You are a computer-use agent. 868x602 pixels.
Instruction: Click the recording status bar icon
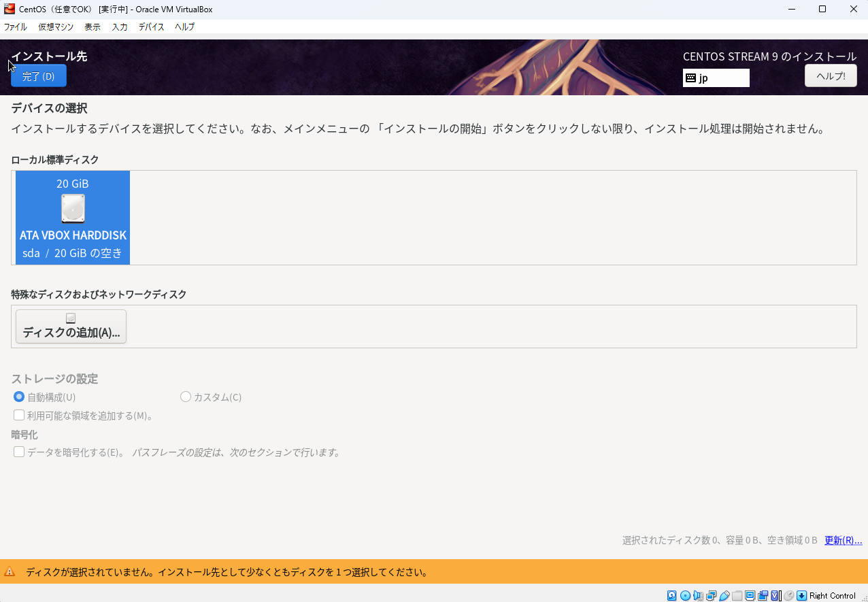click(x=763, y=595)
